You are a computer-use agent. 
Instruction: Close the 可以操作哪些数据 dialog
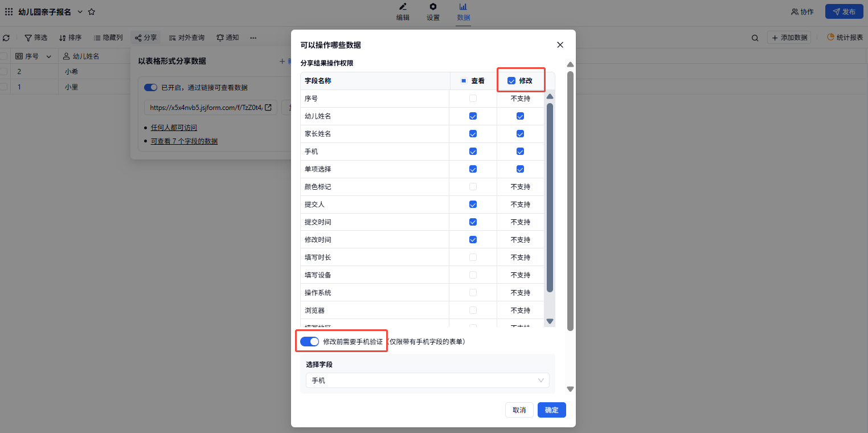560,45
